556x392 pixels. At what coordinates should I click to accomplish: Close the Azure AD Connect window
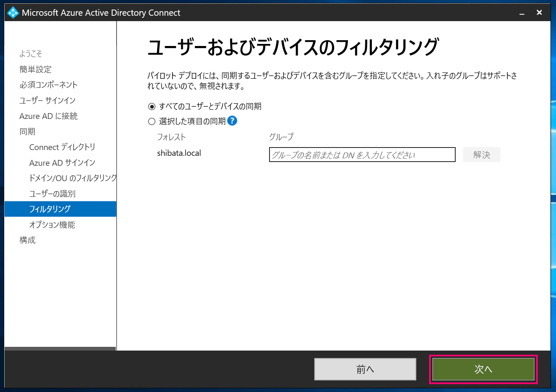click(x=539, y=13)
